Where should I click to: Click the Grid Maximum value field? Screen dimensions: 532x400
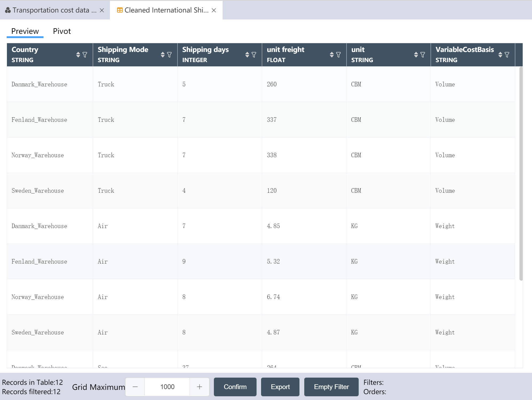[x=167, y=387]
